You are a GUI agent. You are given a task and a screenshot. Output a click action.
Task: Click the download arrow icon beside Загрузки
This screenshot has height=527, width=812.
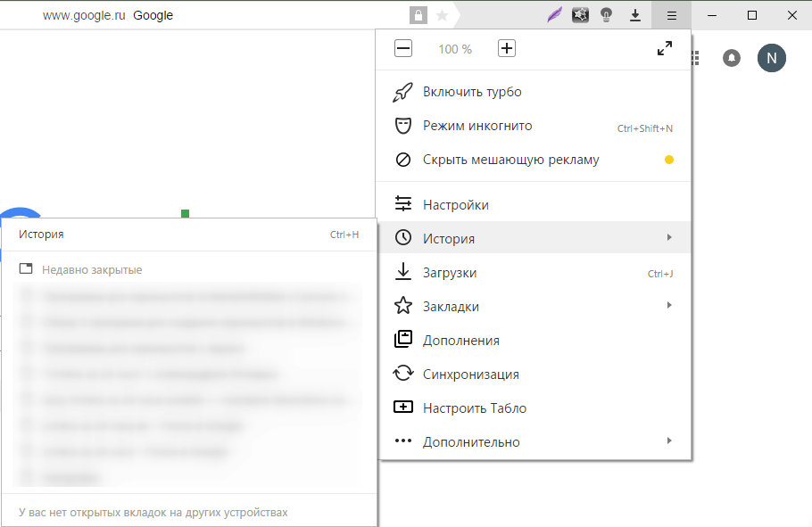click(x=403, y=272)
